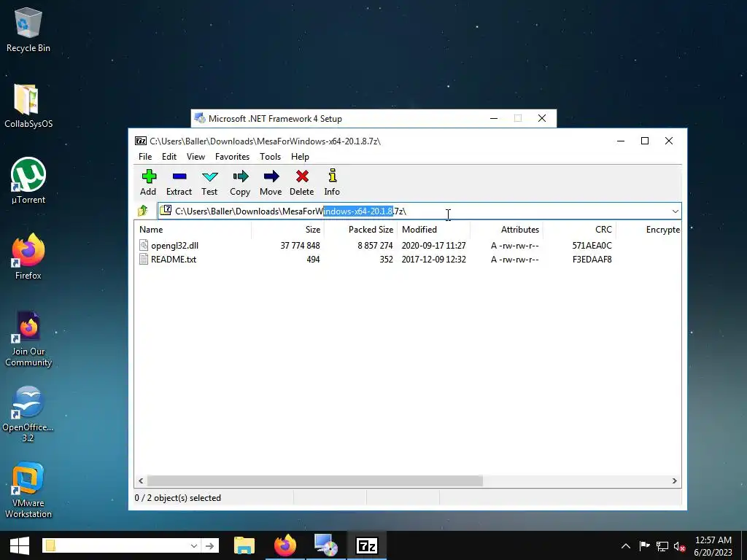The height and width of the screenshot is (560, 747).
Task: Open the View menu
Action: pyautogui.click(x=196, y=157)
